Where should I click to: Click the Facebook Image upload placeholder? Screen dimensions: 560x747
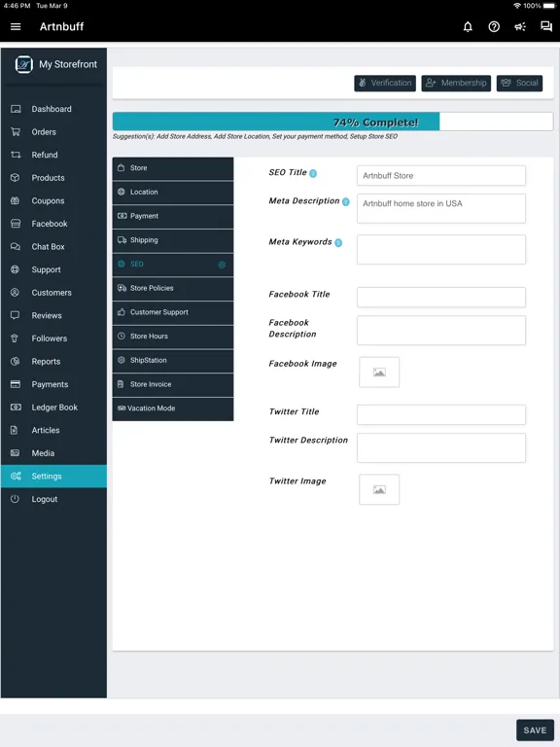point(379,373)
